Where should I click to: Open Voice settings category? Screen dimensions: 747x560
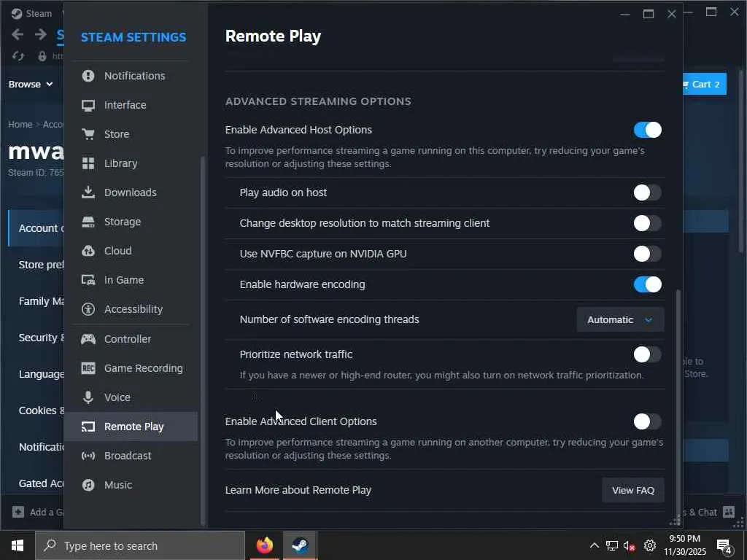(x=131, y=397)
